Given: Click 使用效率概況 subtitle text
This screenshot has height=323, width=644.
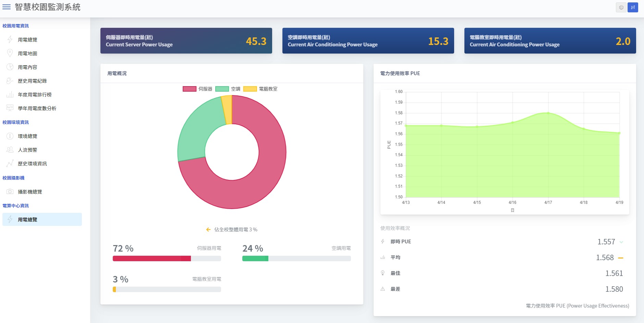Looking at the screenshot, I should pyautogui.click(x=395, y=228).
